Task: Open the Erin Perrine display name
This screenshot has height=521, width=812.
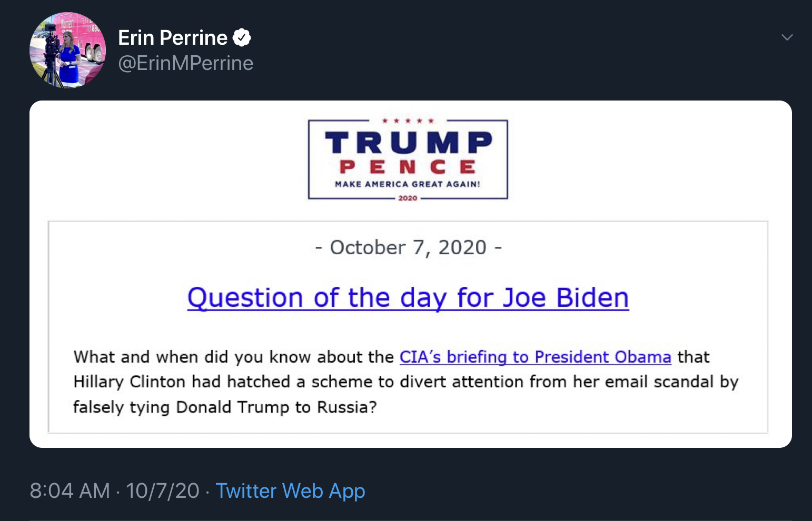Action: coord(173,38)
